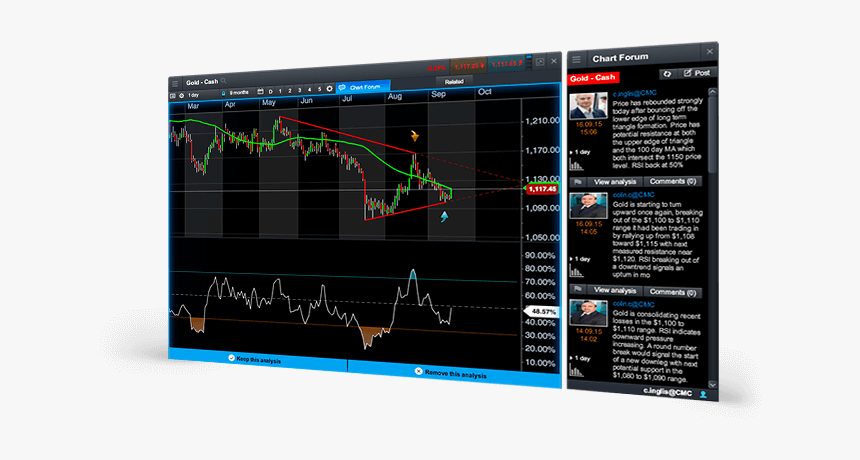Close the Chart Forum panel
860x460 pixels.
coord(710,52)
